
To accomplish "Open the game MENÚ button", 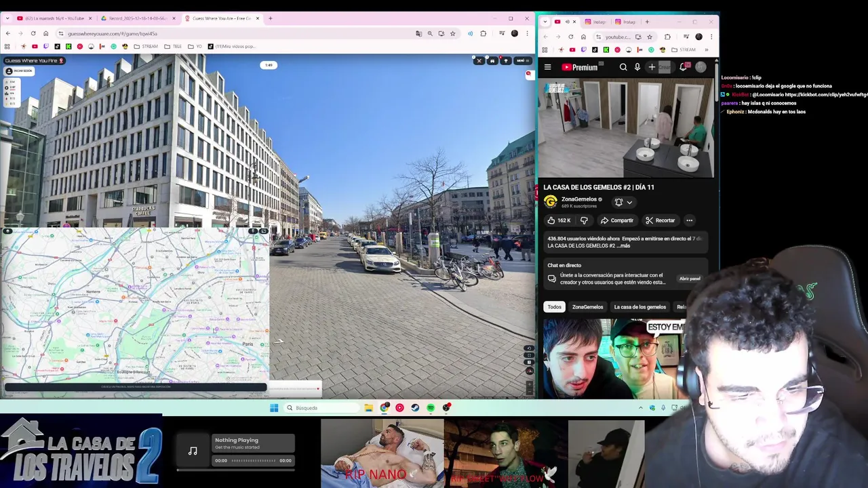I will pyautogui.click(x=522, y=60).
